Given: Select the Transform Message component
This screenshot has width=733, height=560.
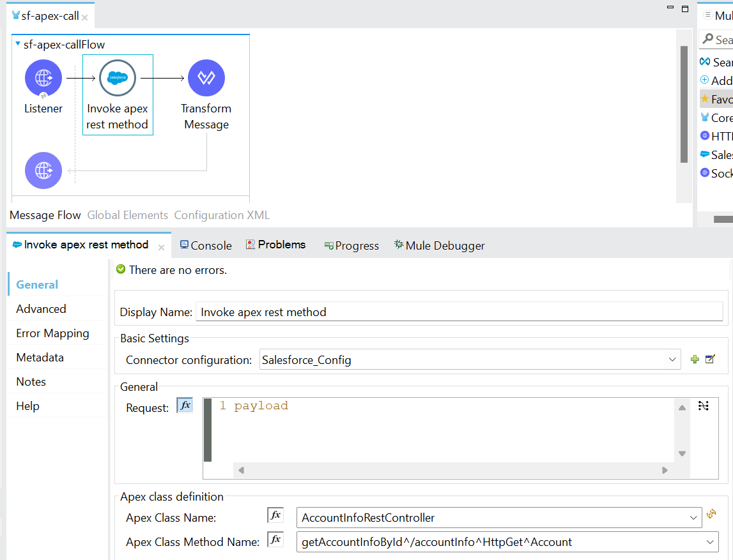Looking at the screenshot, I should pyautogui.click(x=206, y=77).
